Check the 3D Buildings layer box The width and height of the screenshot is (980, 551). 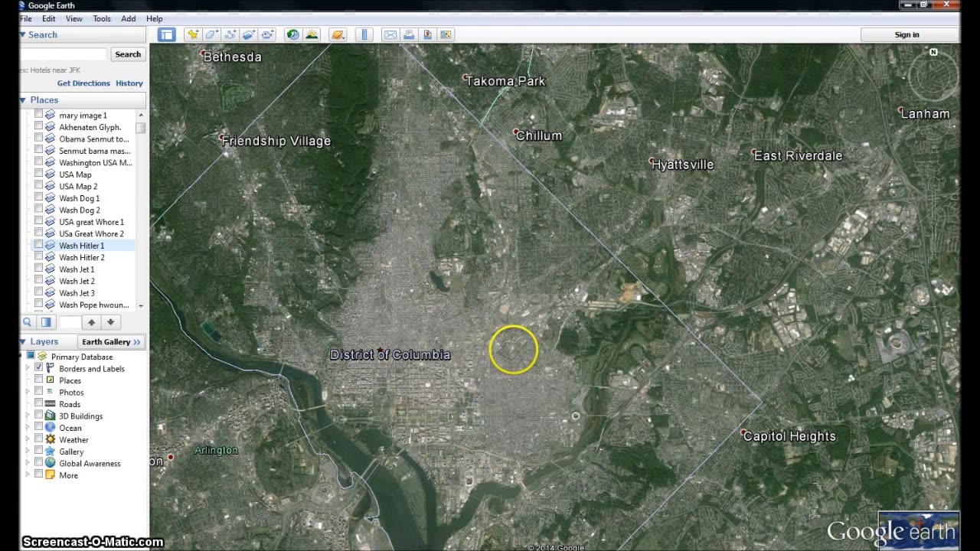click(39, 416)
